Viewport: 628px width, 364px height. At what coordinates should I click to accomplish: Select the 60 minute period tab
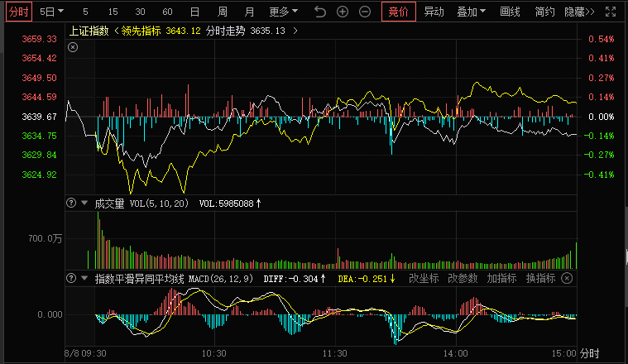pos(167,12)
